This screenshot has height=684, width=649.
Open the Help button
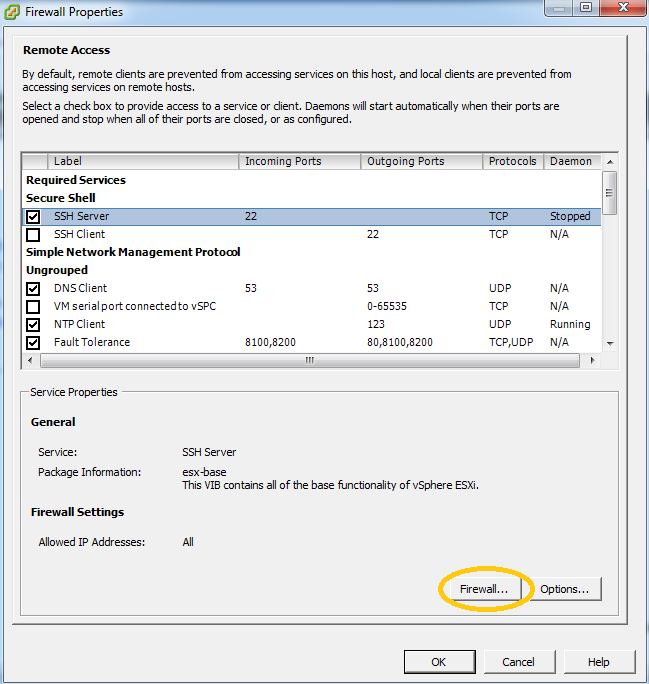coord(599,662)
